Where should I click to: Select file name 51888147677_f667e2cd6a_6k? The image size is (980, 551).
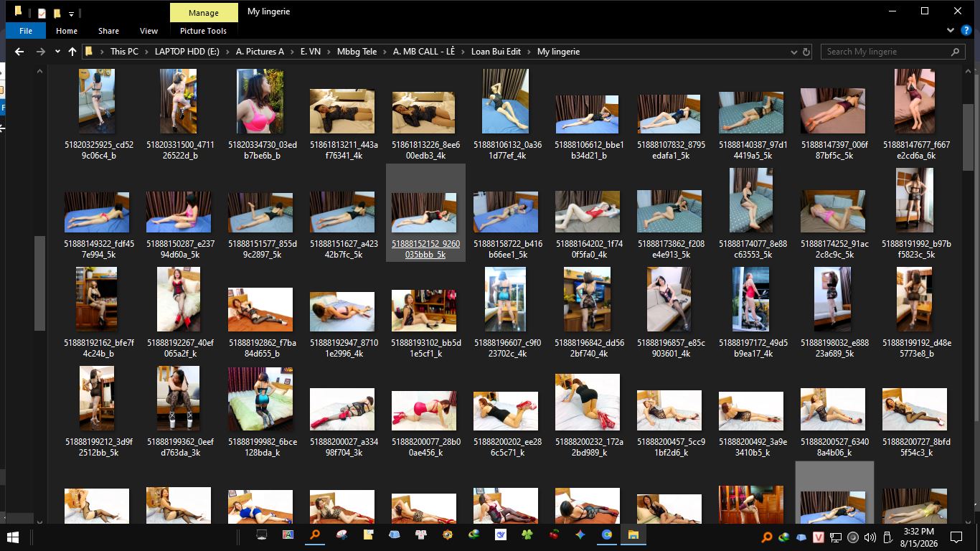click(915, 150)
